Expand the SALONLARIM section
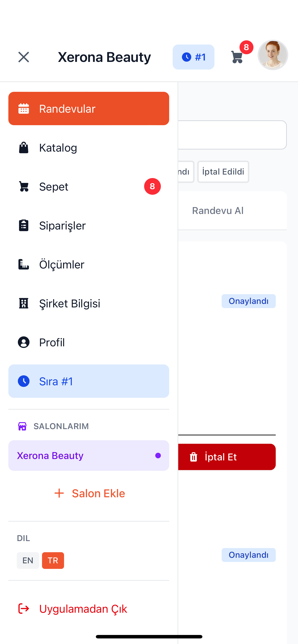 coord(61,426)
